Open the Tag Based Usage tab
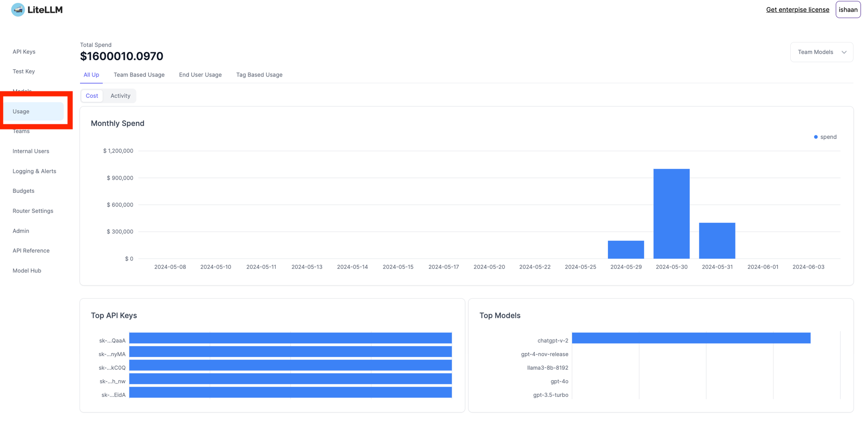The width and height of the screenshot is (868, 425). [x=259, y=75]
